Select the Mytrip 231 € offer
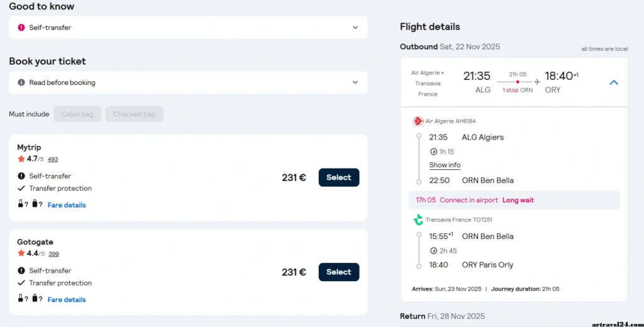Image resolution: width=644 pixels, height=327 pixels. pos(338,177)
